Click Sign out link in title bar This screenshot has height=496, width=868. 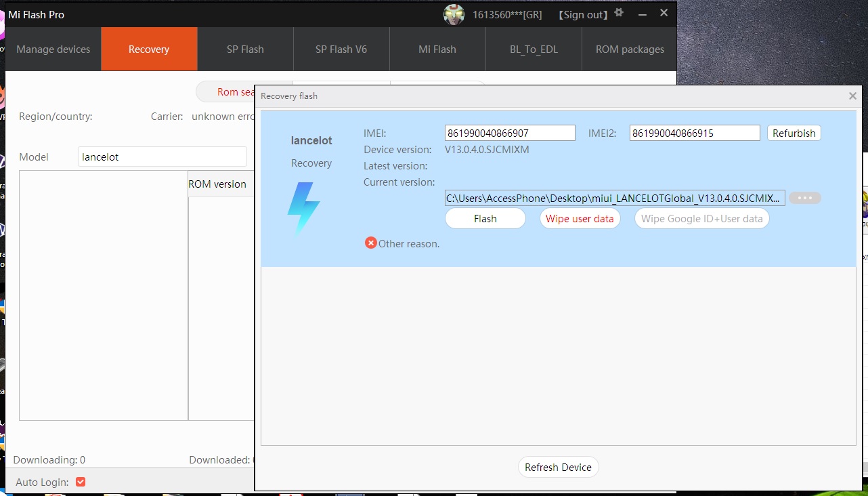[583, 15]
